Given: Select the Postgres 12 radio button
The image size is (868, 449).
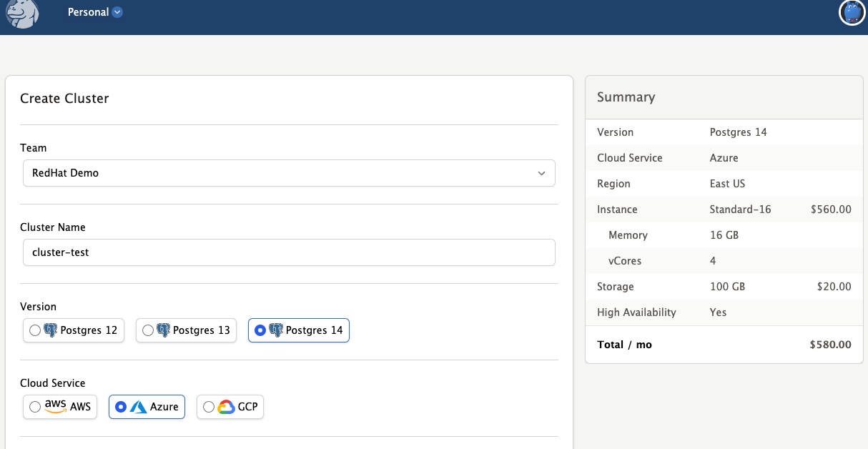Looking at the screenshot, I should (x=35, y=330).
